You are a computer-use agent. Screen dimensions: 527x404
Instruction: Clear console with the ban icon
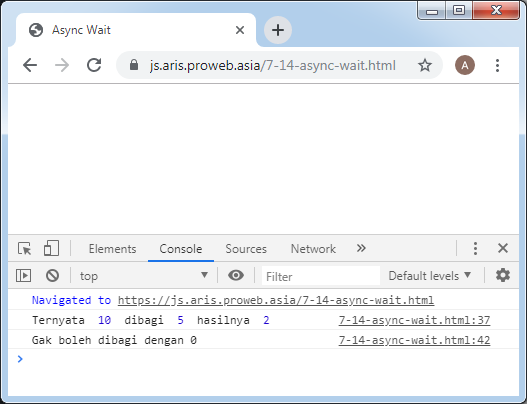(52, 276)
